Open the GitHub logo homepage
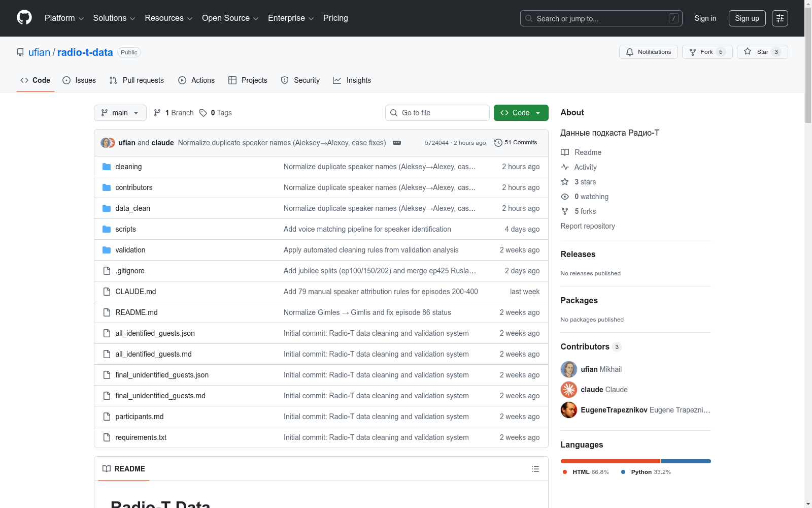The width and height of the screenshot is (812, 508). (24, 18)
